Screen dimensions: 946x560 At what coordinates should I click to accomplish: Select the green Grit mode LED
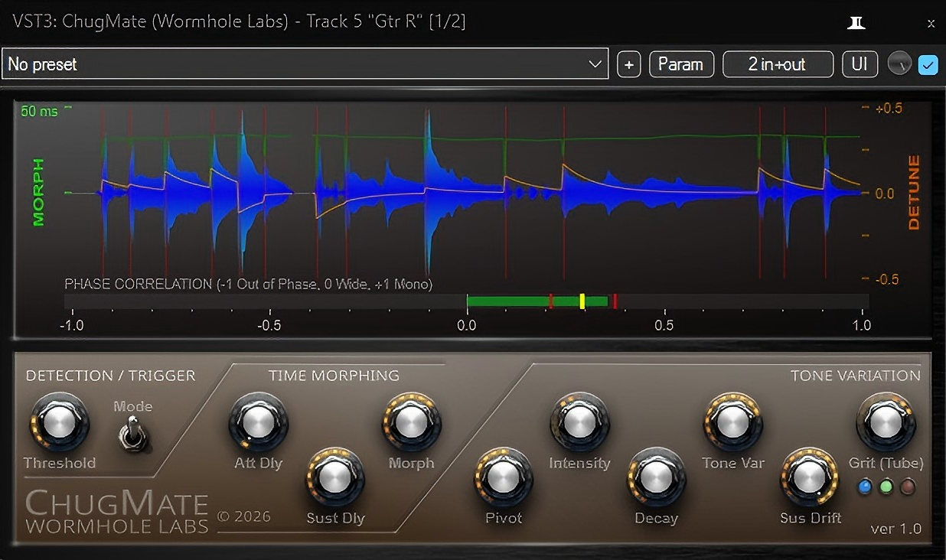pyautogui.click(x=886, y=487)
